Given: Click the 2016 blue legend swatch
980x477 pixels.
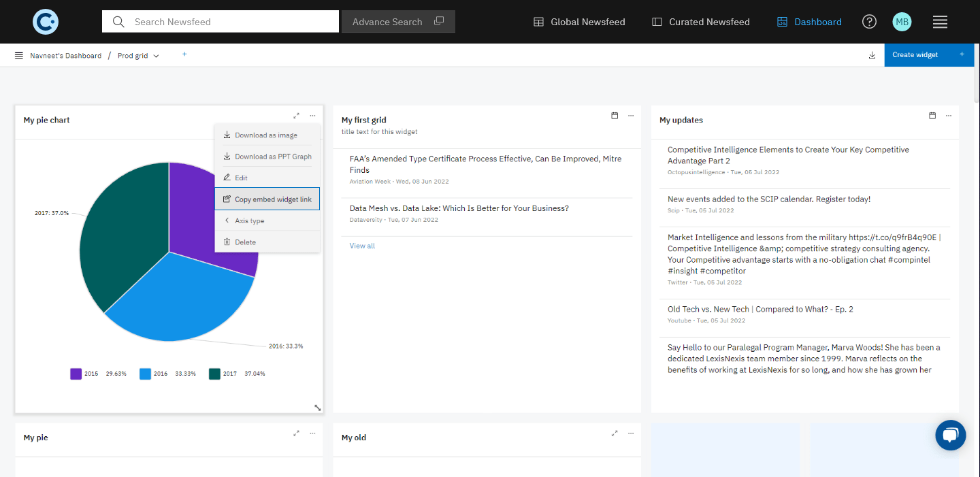Looking at the screenshot, I should 145,374.
